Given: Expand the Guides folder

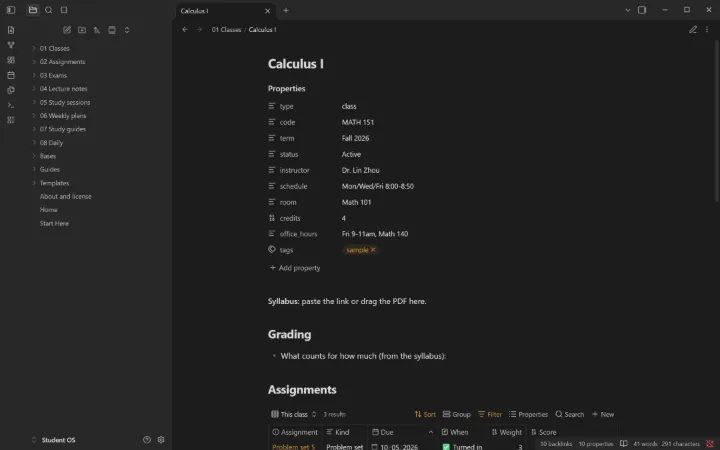Looking at the screenshot, I should click(34, 169).
